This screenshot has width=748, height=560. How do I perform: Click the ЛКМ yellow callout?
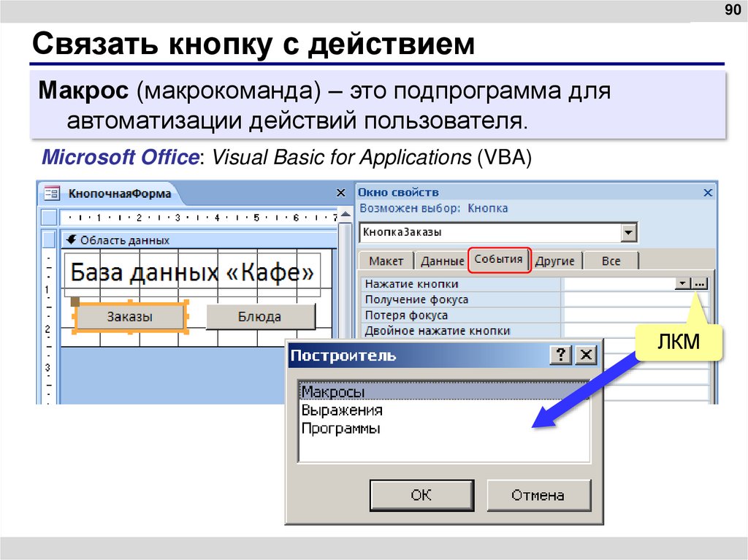click(x=679, y=340)
